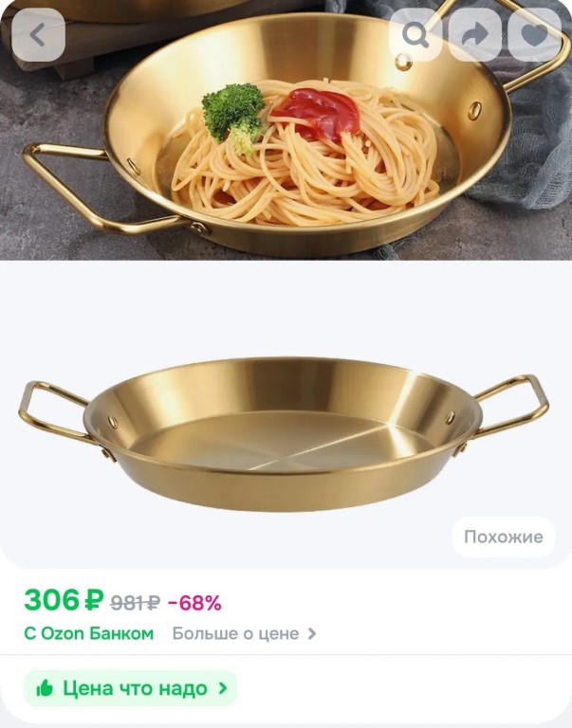
Task: Open search with the magnifier icon
Action: click(415, 35)
